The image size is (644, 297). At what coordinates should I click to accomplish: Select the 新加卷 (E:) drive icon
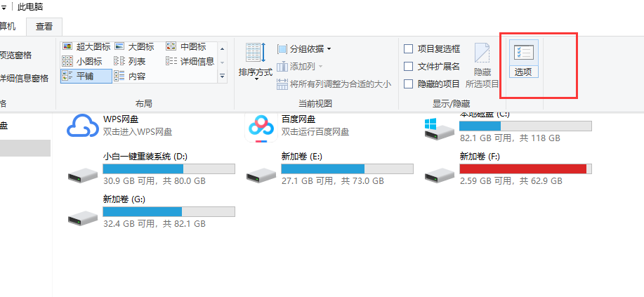coord(261,174)
